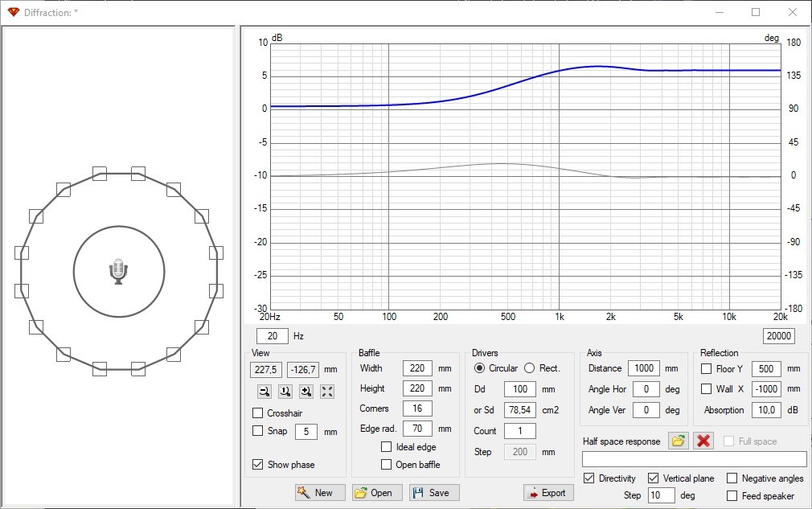Image resolution: width=812 pixels, height=509 pixels.
Task: Enable Wall X reflection checkbox
Action: pyautogui.click(x=706, y=389)
